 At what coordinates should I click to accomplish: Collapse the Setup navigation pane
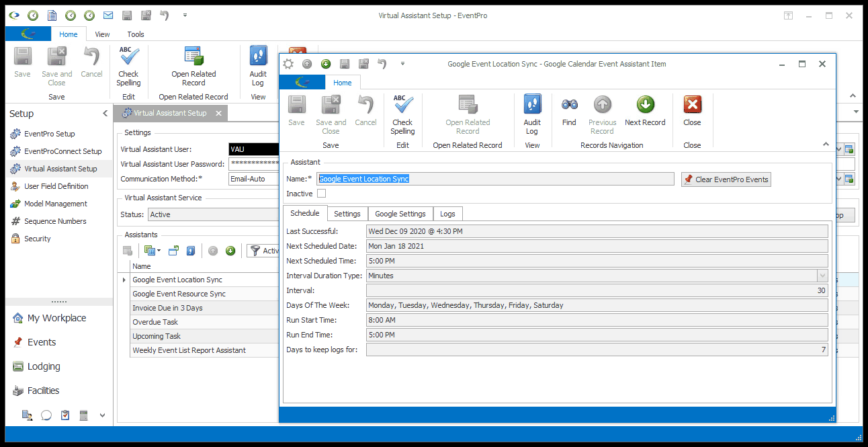point(105,114)
